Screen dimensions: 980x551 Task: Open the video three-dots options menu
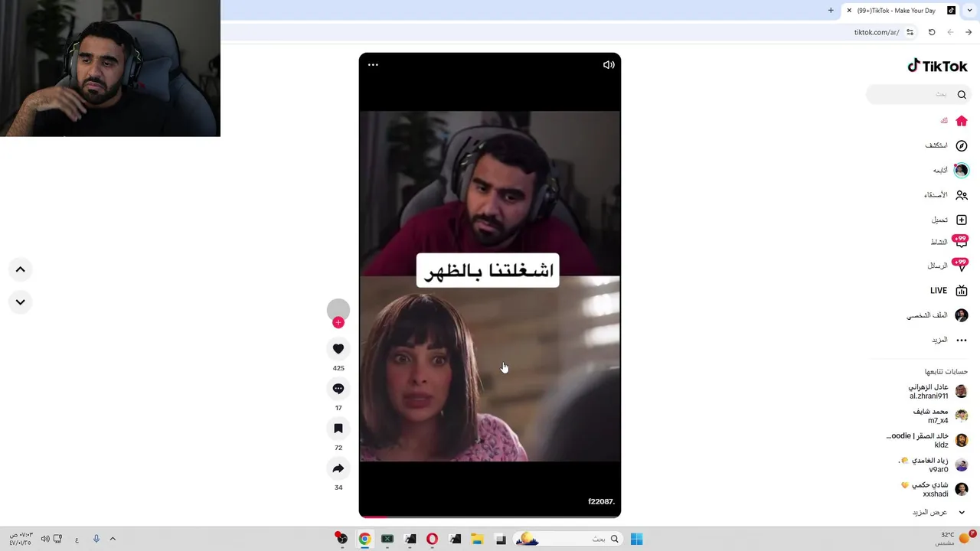click(373, 65)
